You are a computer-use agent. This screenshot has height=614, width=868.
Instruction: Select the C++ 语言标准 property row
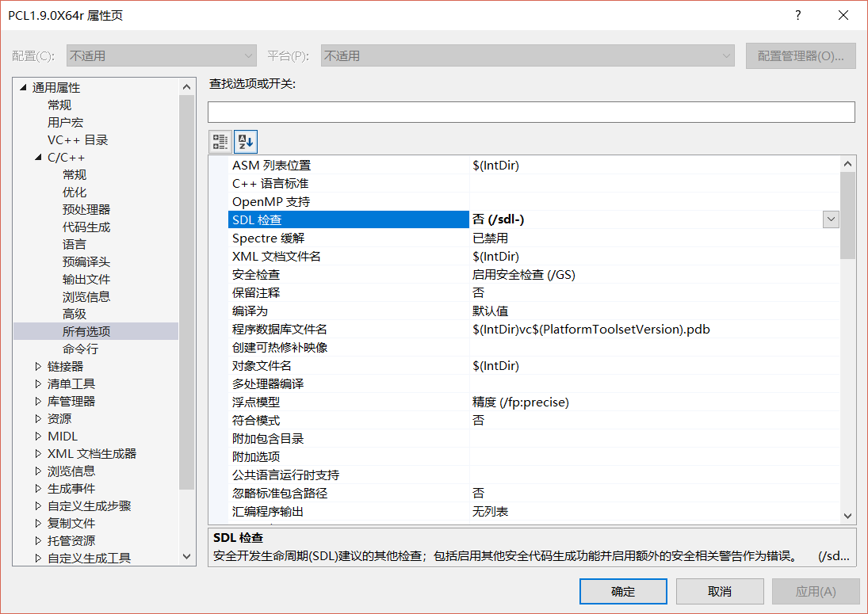click(533, 183)
